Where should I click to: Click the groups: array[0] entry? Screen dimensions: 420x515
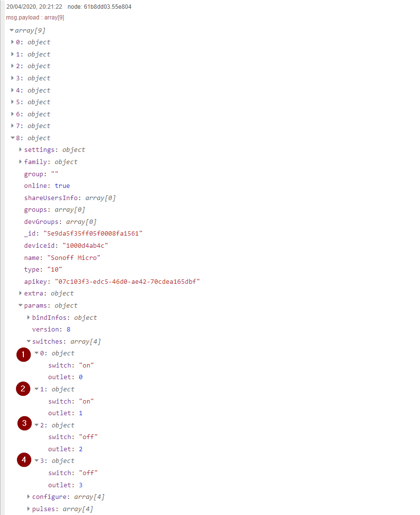click(x=55, y=209)
